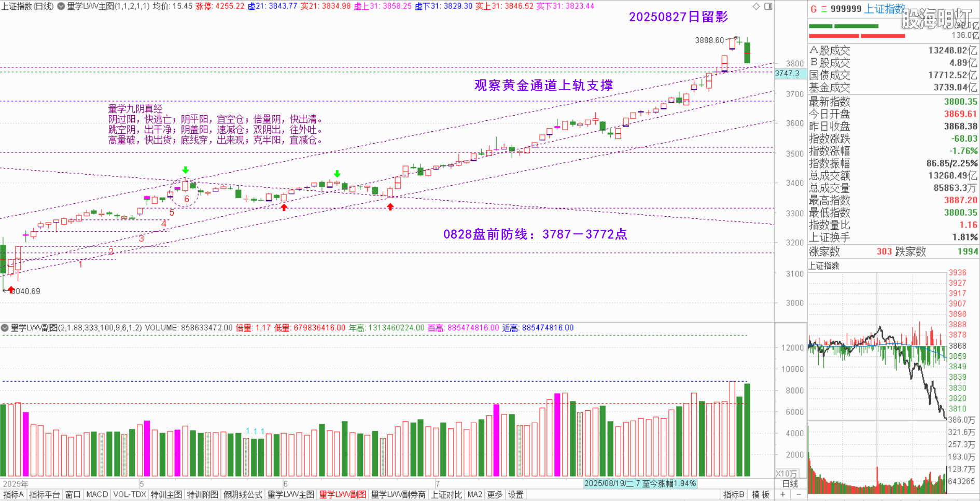This screenshot has width=980, height=501.
Task: Click the 3040.69 low price label on chart
Action: tap(26, 291)
